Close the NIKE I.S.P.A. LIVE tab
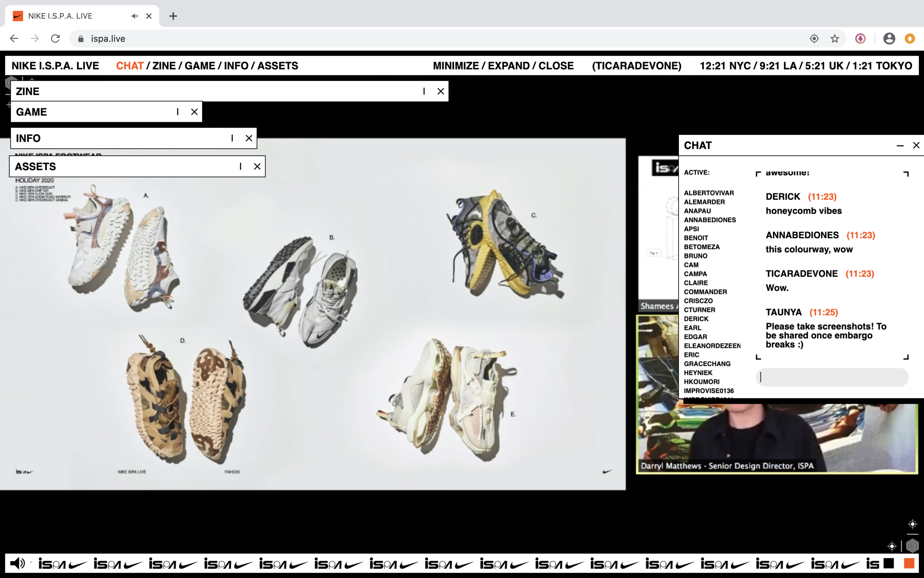924x578 pixels. (149, 16)
